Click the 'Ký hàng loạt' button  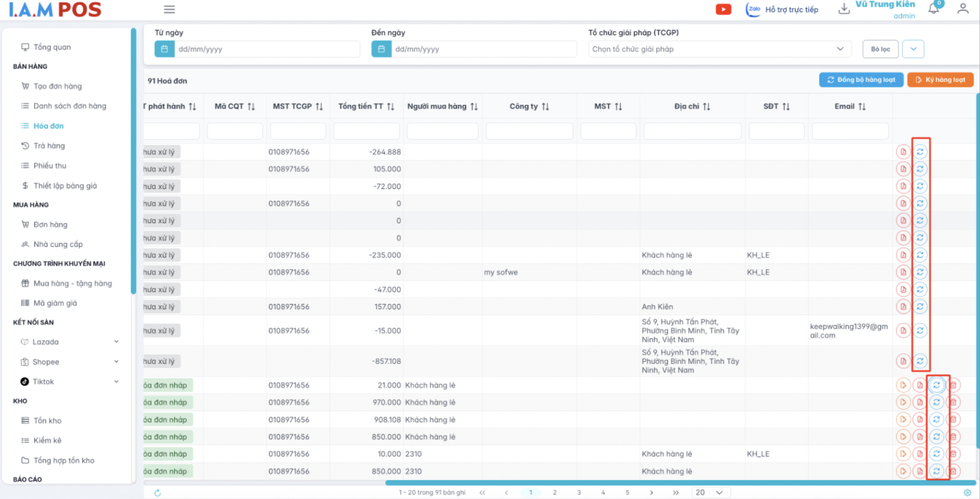tap(940, 80)
